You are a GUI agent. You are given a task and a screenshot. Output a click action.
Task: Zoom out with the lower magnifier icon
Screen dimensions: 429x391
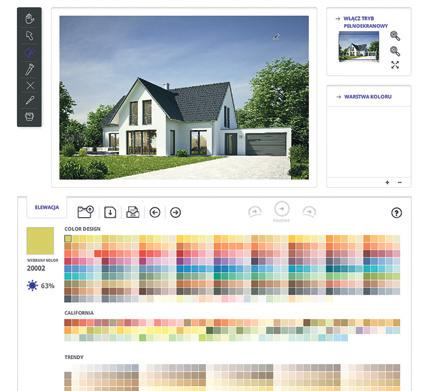coord(395,51)
